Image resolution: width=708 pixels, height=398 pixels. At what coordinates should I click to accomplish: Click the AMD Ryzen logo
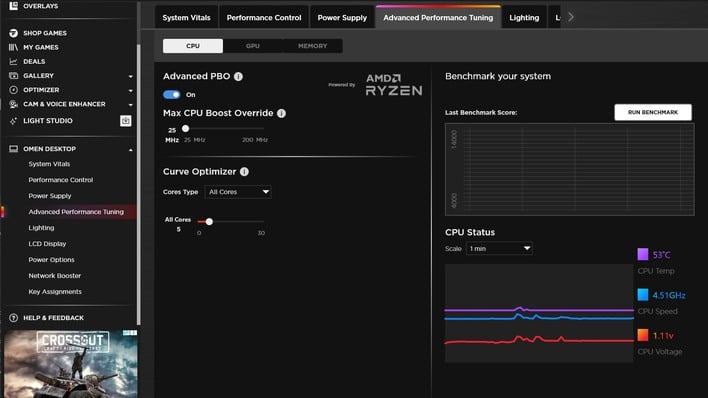[x=394, y=84]
